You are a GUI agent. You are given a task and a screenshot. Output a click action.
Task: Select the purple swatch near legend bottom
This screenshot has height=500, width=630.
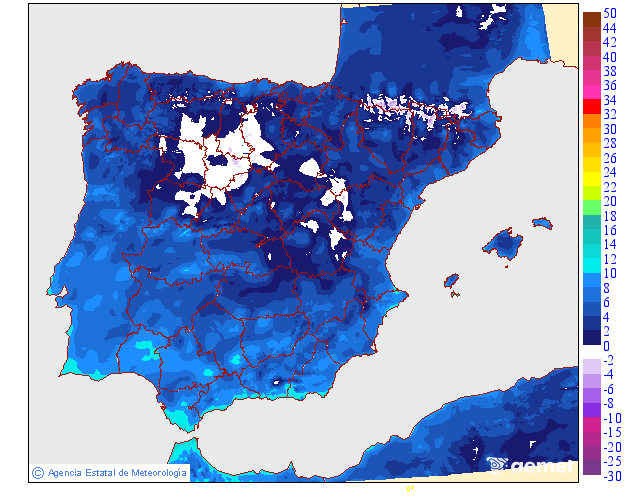[591, 410]
